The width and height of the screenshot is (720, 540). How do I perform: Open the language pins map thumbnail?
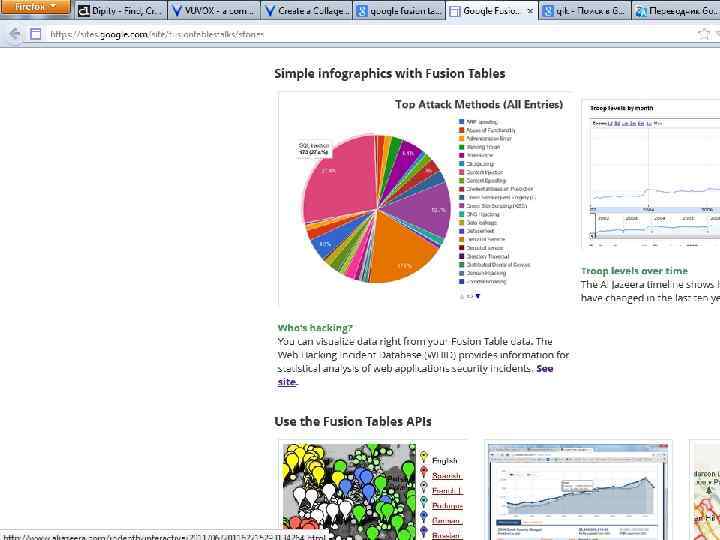(349, 491)
